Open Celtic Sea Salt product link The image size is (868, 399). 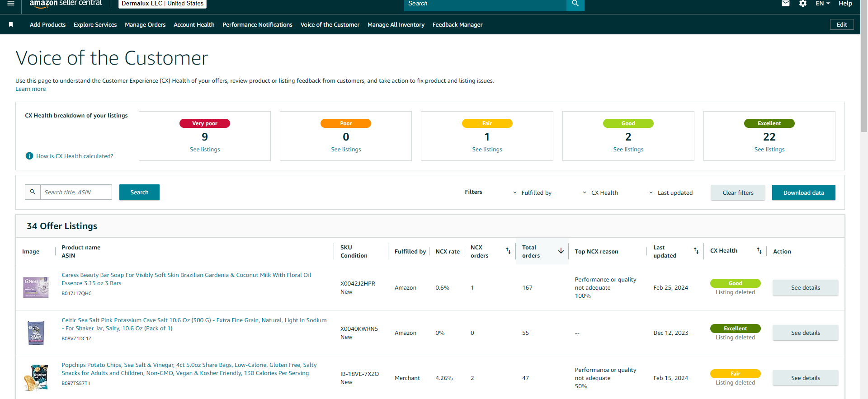tap(194, 324)
